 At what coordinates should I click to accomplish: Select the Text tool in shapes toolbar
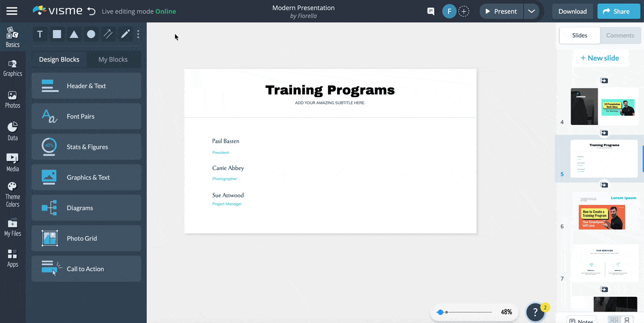pyautogui.click(x=40, y=34)
